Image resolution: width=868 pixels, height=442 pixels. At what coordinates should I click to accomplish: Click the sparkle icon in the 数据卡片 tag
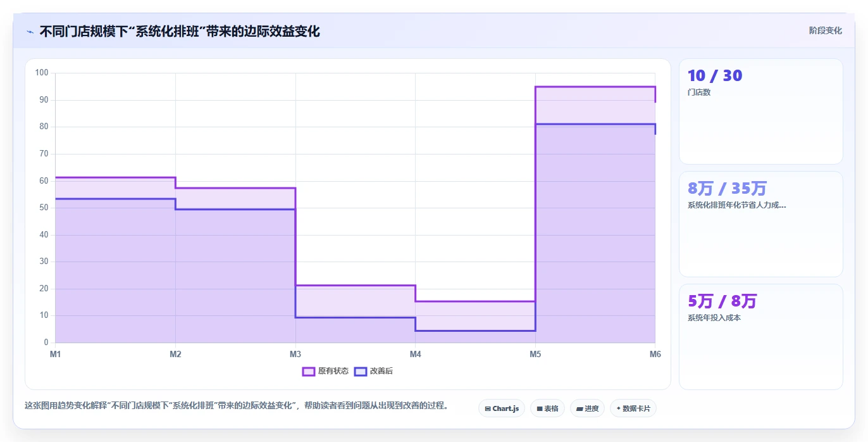(x=618, y=408)
